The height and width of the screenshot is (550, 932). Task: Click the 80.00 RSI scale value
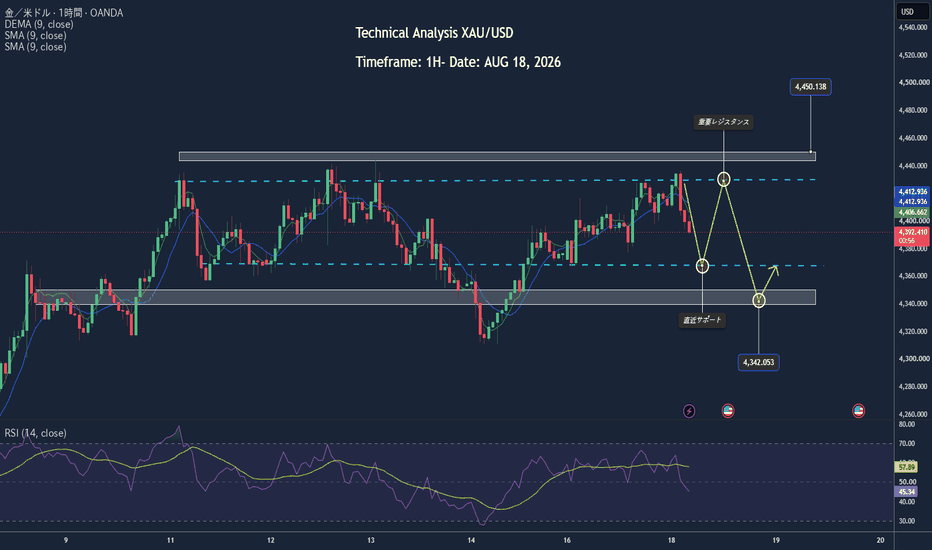coord(906,424)
